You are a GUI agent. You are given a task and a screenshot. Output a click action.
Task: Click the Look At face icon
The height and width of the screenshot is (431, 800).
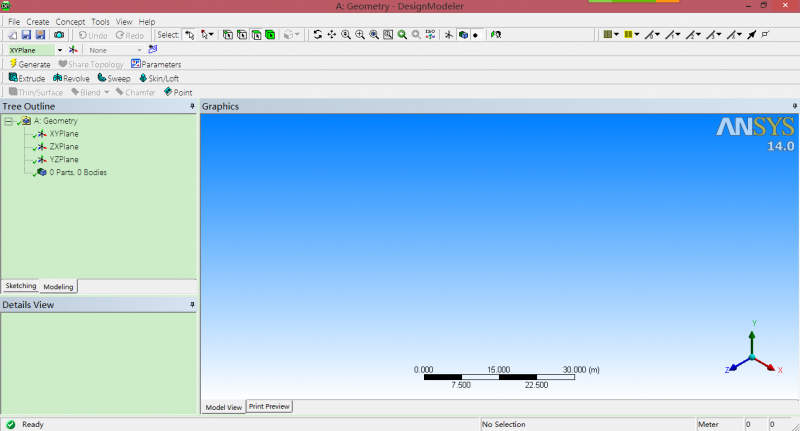496,35
